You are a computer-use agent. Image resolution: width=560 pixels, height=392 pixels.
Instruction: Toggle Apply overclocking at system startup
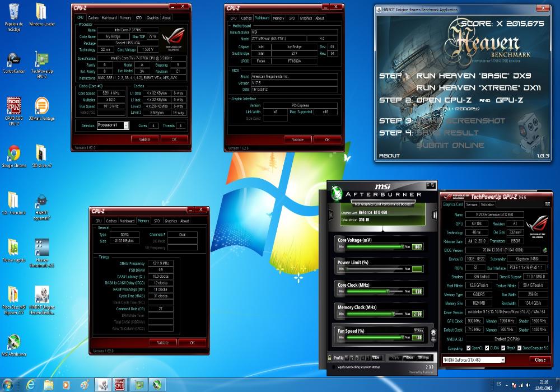coord(334,367)
